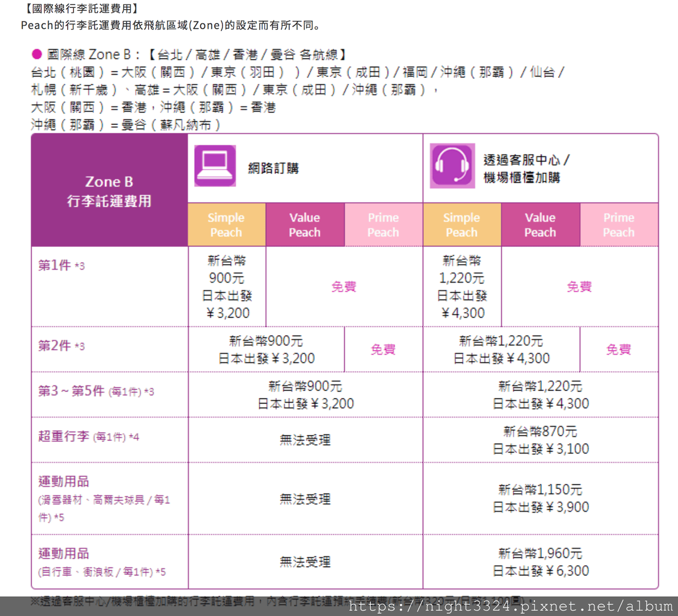Screen dimensions: 678x616
Task: Click the laptop online booking icon
Action: pyautogui.click(x=215, y=166)
